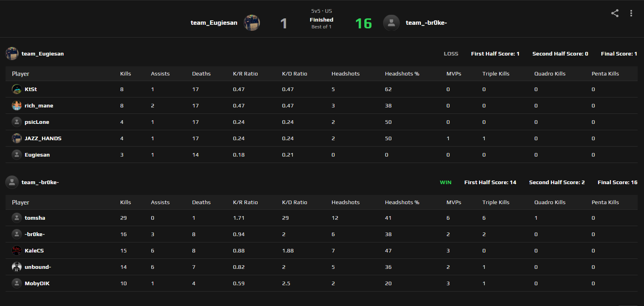Open rich_mane player profile link
Viewport: 644px width, 306px height.
pyautogui.click(x=39, y=105)
